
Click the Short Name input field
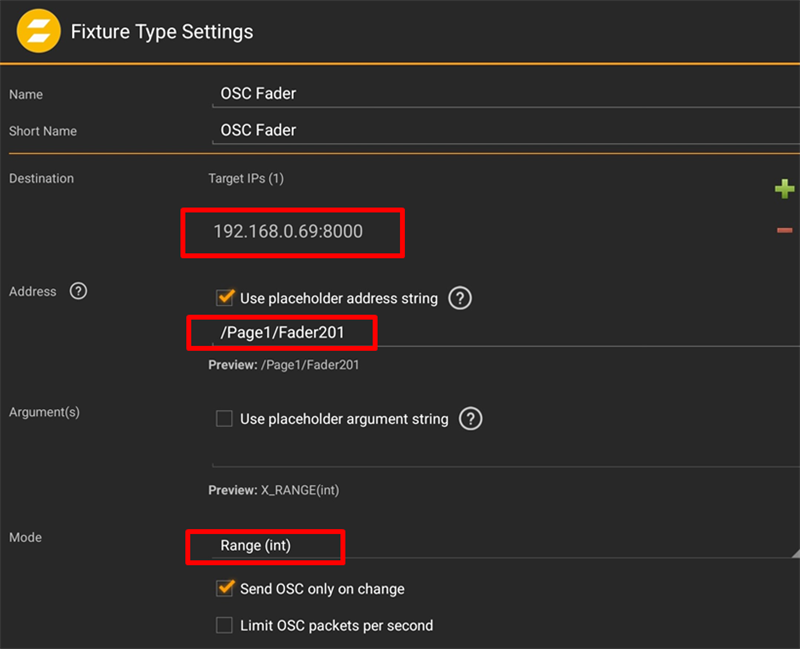500,131
